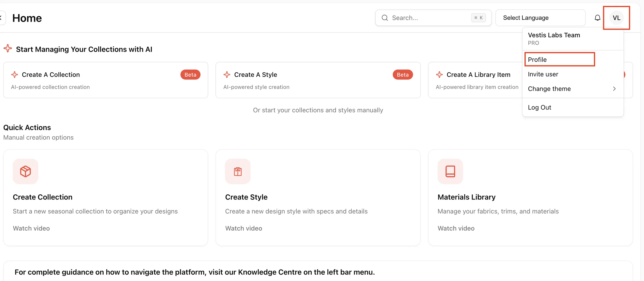
Task: Click the Home page title
Action: (27, 18)
